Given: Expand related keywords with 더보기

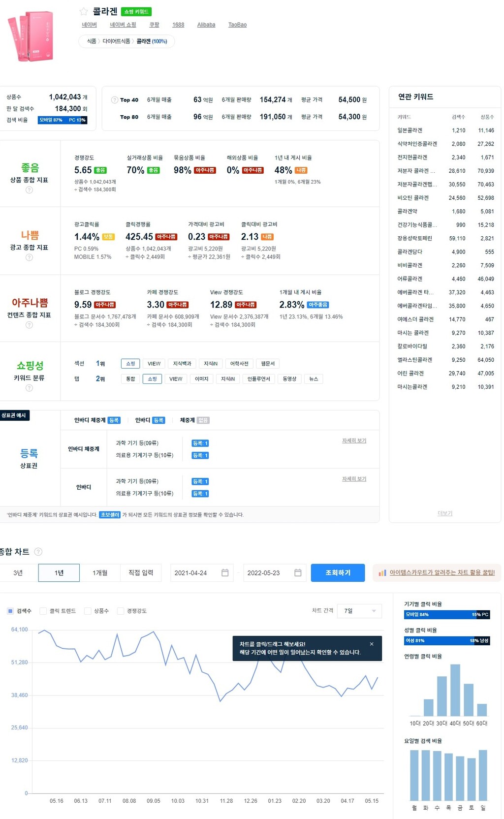Looking at the screenshot, I should (x=444, y=513).
